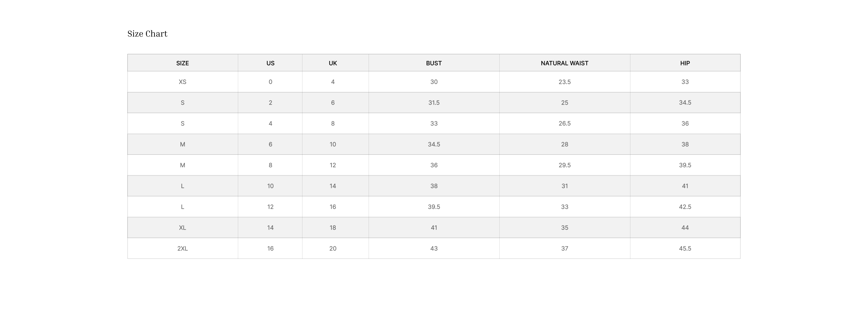Click the Size Chart heading
The width and height of the screenshot is (868, 336).
[147, 34]
